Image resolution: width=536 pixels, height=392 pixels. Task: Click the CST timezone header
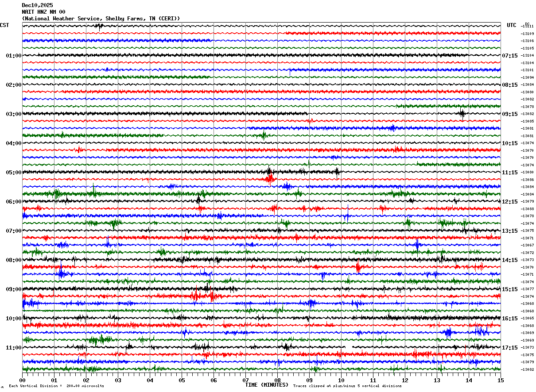click(4, 25)
